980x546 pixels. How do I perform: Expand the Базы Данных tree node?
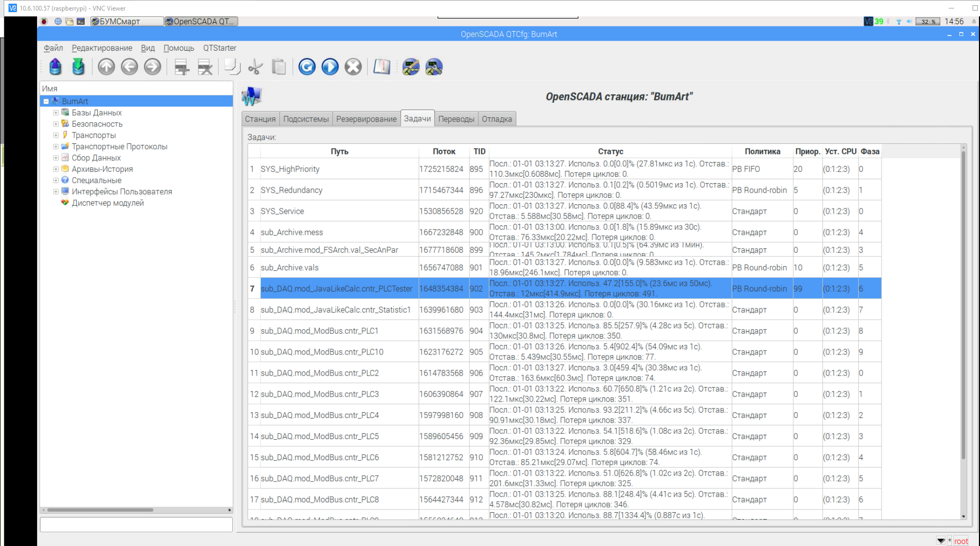[x=56, y=113]
